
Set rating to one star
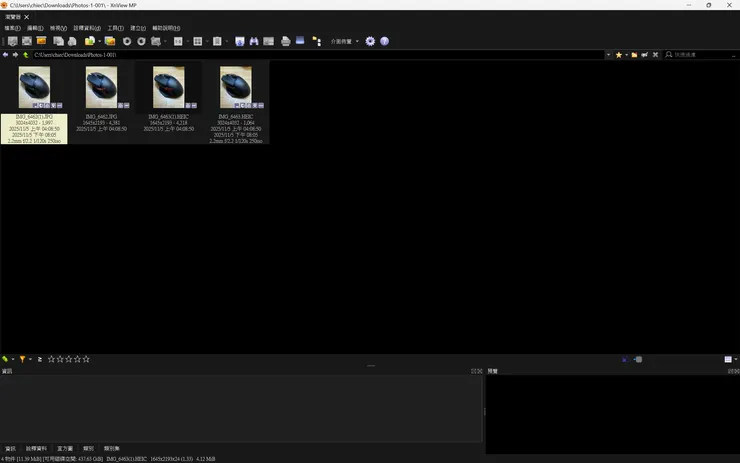tap(51, 359)
